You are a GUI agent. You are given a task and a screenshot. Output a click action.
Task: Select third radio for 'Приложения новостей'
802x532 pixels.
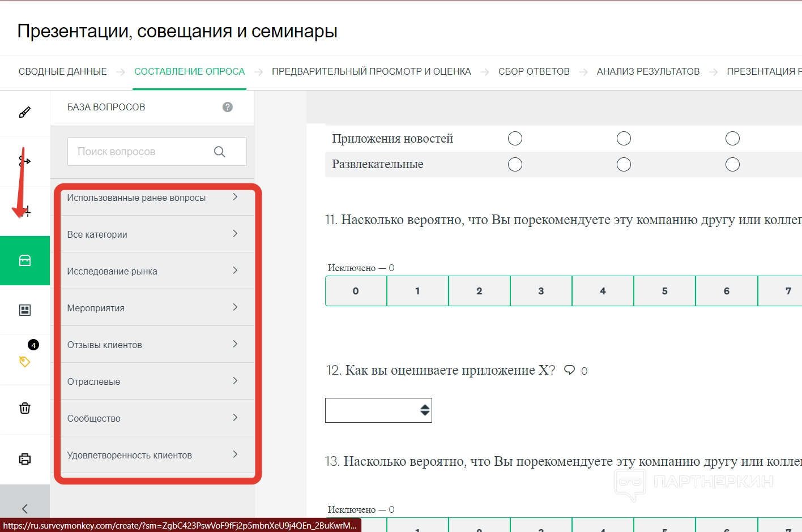click(732, 139)
